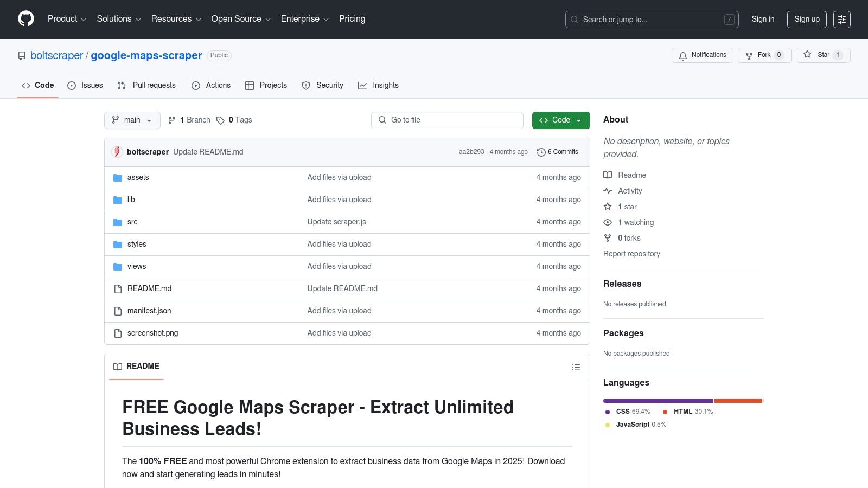Click the Star icon button
The height and width of the screenshot is (488, 868).
click(807, 55)
